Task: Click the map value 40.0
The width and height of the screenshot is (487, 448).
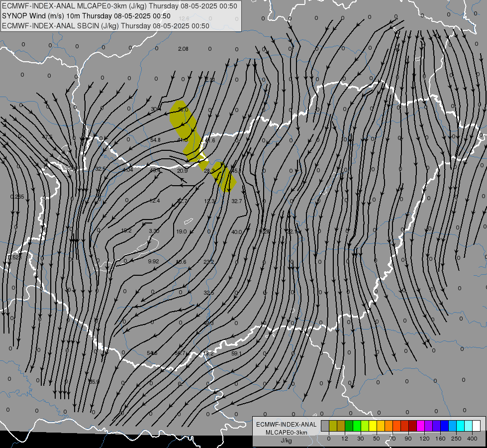Action: pyautogui.click(x=237, y=232)
